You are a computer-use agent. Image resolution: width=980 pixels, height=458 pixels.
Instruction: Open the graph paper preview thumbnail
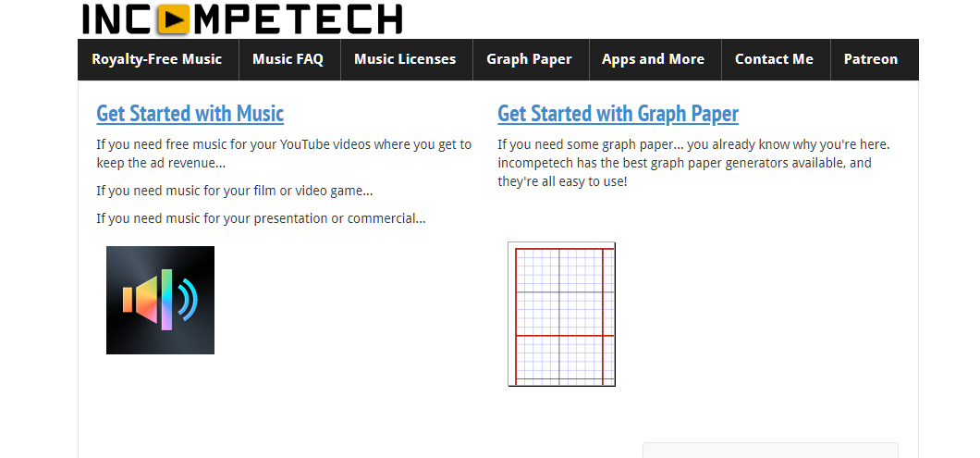tap(561, 314)
